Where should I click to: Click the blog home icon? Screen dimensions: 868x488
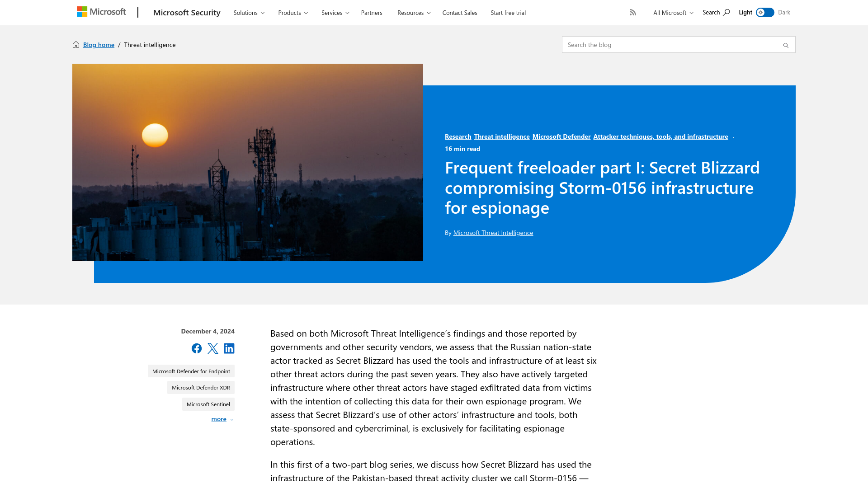(x=75, y=44)
